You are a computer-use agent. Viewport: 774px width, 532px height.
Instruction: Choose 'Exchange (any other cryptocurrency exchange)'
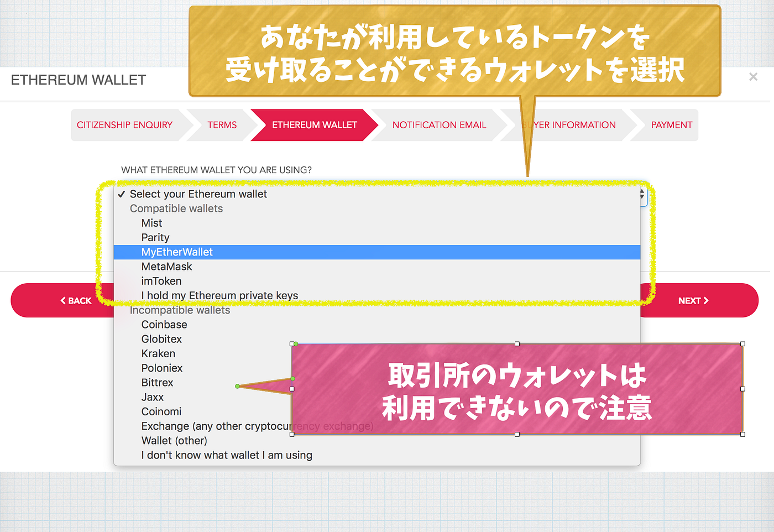(377, 426)
